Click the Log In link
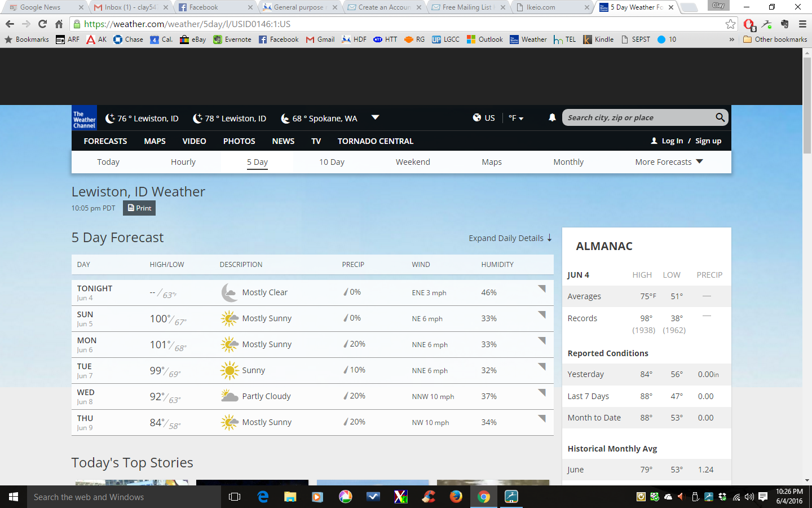 pos(672,141)
